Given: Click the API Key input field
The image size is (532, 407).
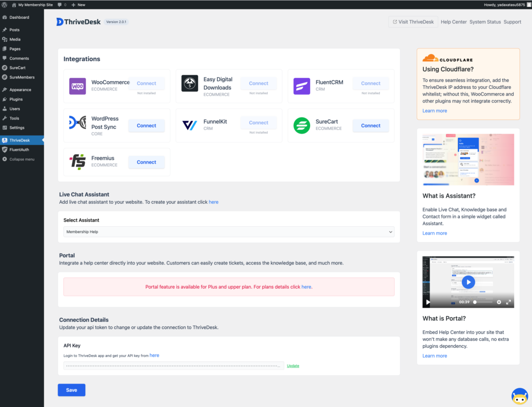Looking at the screenshot, I should 171,365.
